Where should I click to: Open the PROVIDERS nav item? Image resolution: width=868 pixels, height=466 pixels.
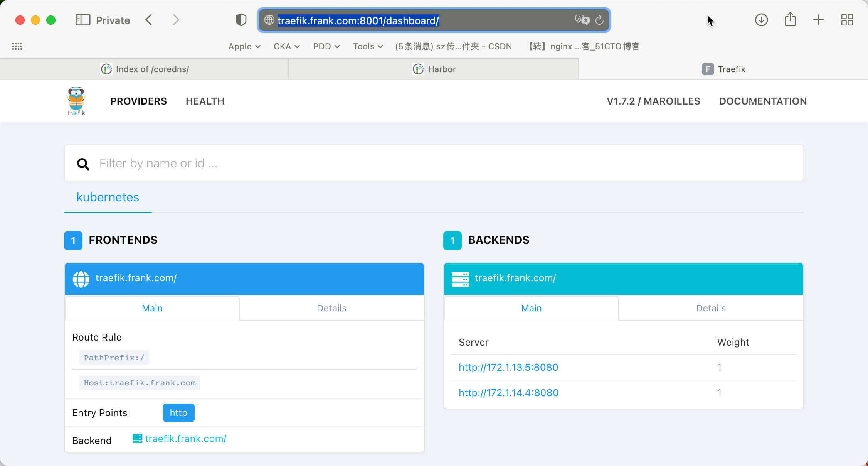(x=138, y=101)
